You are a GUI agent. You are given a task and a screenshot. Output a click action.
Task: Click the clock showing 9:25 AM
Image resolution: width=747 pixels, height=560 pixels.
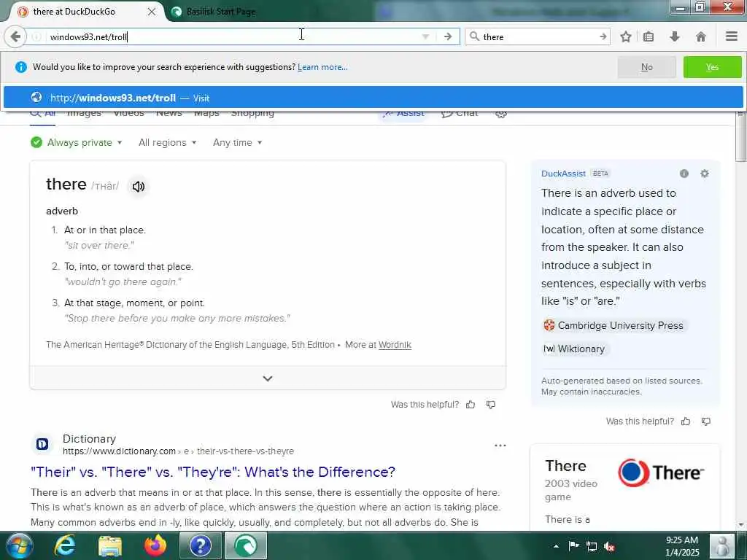tap(682, 546)
